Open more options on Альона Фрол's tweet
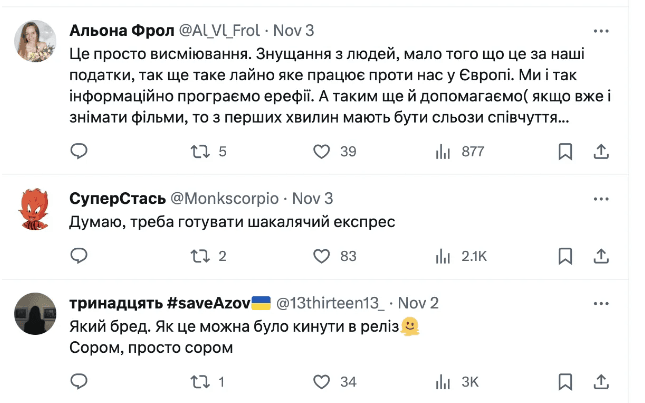Image resolution: width=645 pixels, height=403 pixels. click(601, 31)
